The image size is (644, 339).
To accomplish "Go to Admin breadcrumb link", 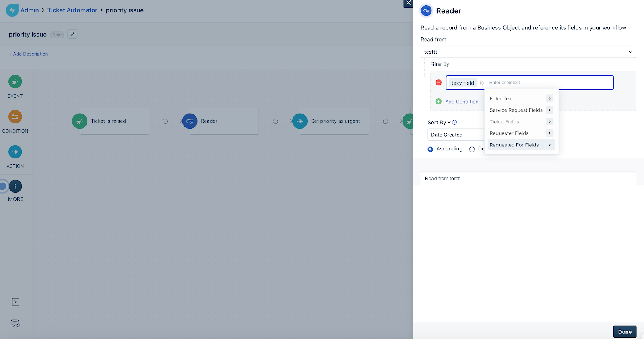I will (30, 10).
